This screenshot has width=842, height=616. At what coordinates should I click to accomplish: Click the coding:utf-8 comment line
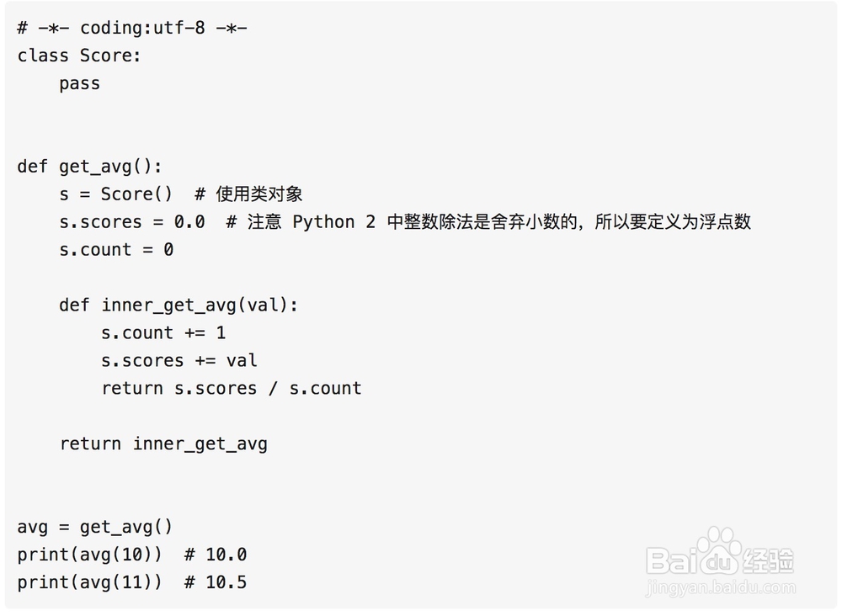pyautogui.click(x=132, y=28)
